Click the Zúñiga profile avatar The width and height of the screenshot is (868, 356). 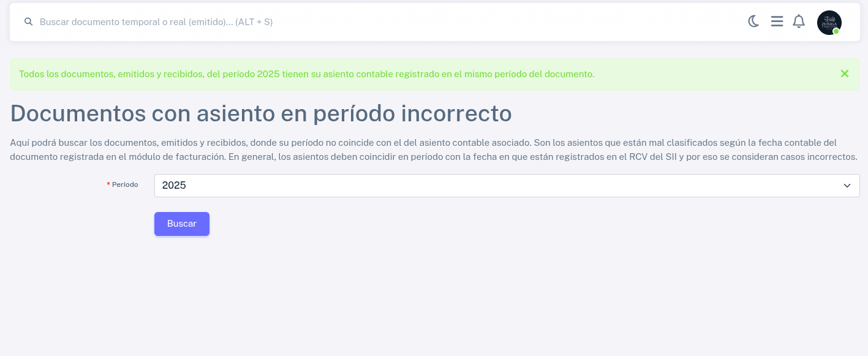pyautogui.click(x=829, y=23)
